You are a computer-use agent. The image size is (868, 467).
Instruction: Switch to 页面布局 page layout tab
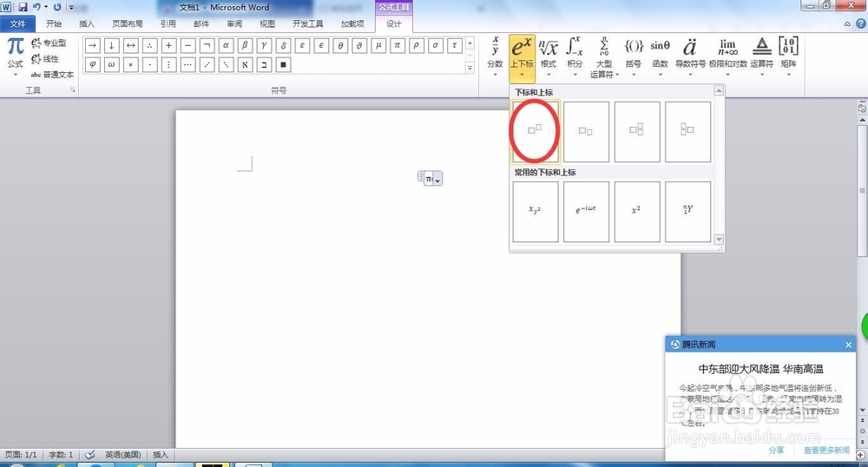(x=128, y=23)
